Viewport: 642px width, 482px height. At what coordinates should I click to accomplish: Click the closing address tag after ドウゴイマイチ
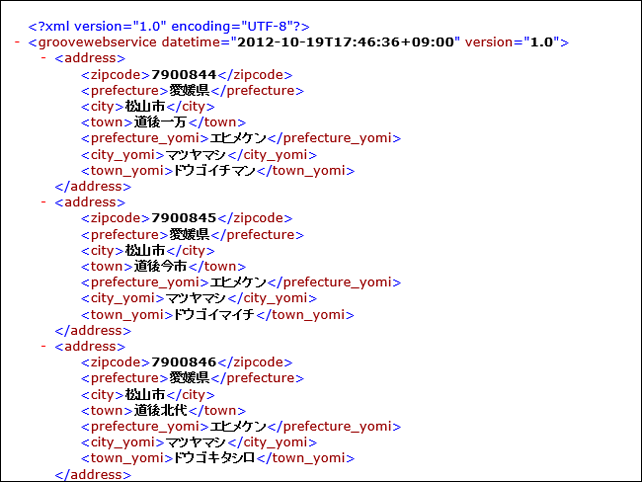(93, 330)
